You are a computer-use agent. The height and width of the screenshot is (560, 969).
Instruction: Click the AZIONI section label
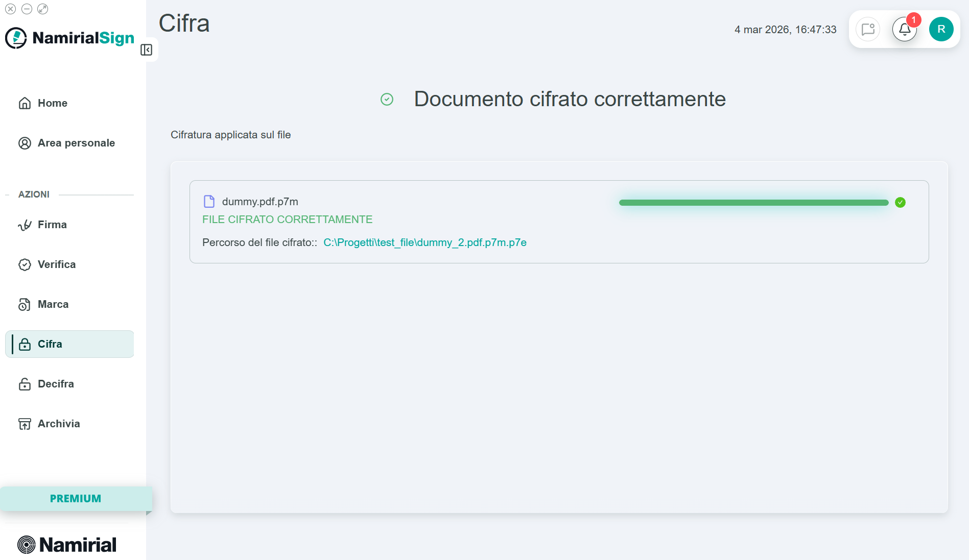click(34, 194)
